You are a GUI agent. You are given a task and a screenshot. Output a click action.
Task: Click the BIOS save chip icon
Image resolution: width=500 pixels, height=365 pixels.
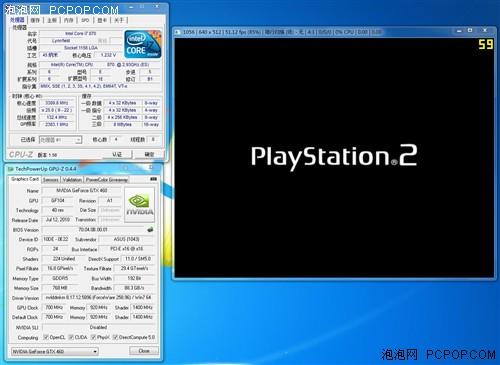150,229
